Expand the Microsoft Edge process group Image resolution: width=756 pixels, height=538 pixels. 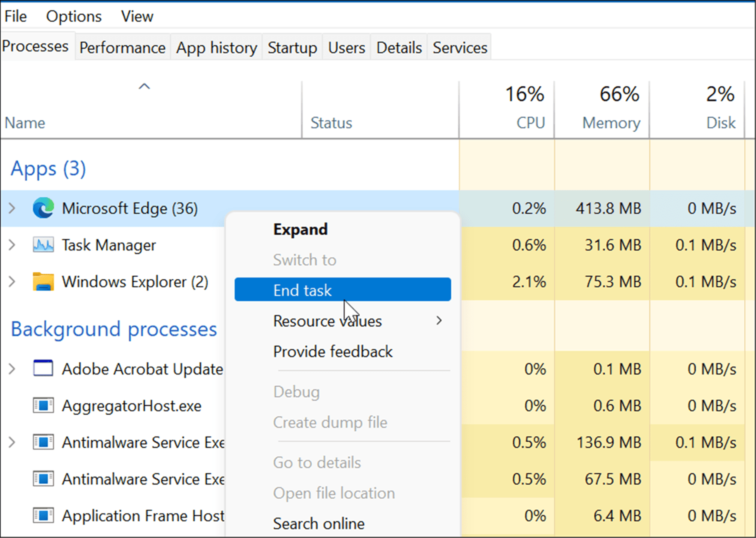[x=12, y=208]
